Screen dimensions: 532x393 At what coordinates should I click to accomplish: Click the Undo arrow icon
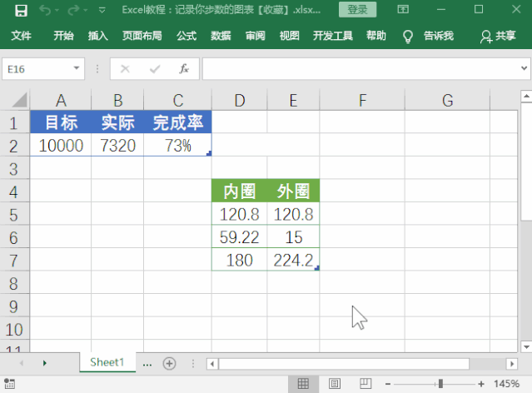point(45,11)
